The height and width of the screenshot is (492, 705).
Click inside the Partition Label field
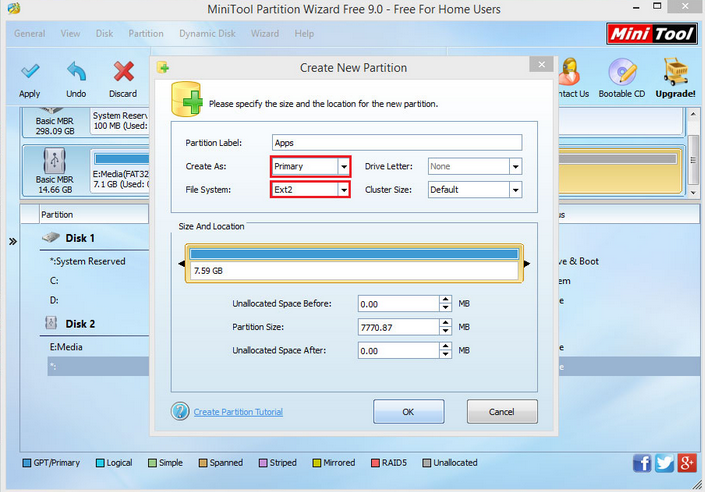396,143
